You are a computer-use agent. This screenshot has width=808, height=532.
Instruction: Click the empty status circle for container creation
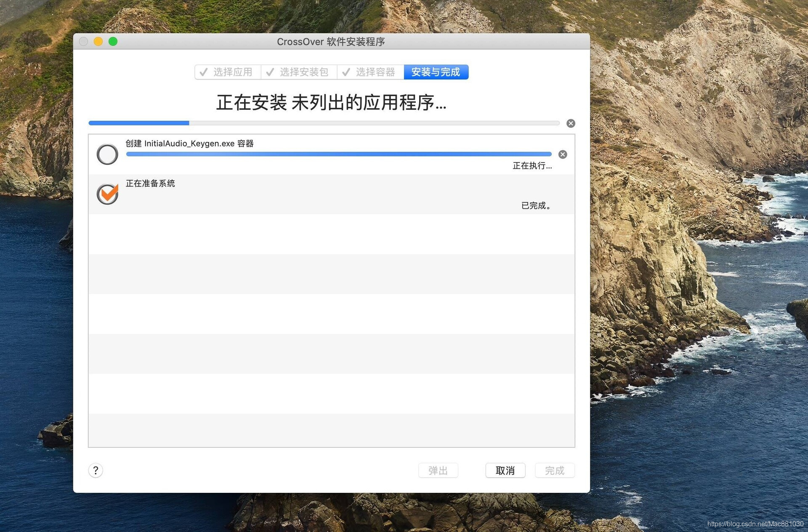(107, 154)
